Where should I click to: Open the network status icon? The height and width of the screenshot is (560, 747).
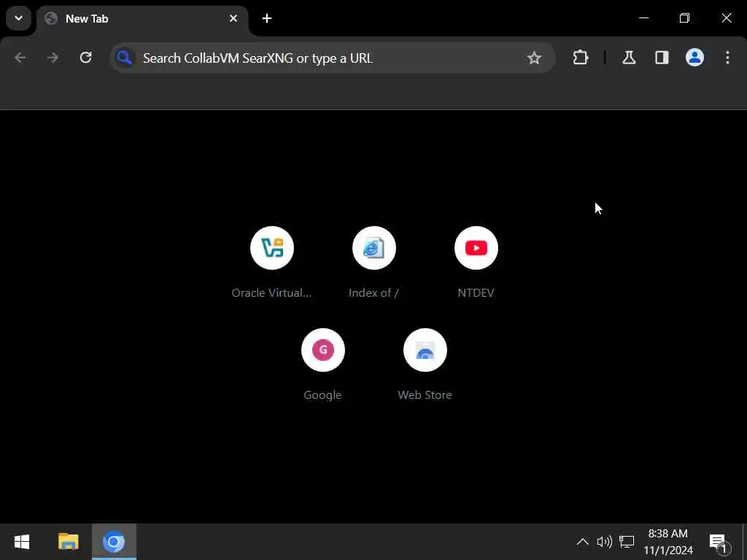coord(627,542)
